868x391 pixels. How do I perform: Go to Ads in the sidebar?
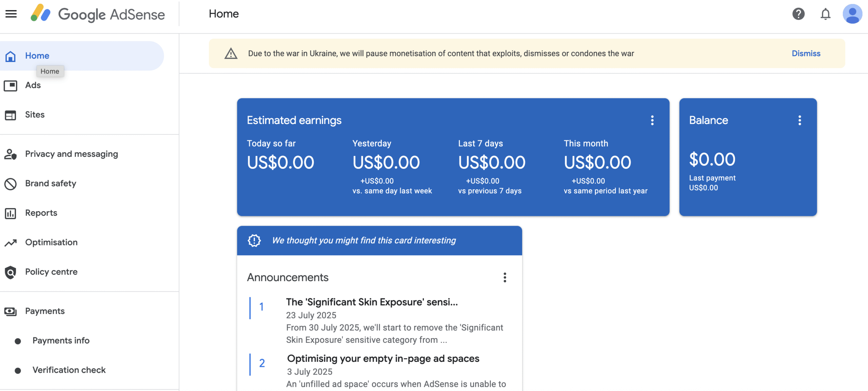(33, 85)
